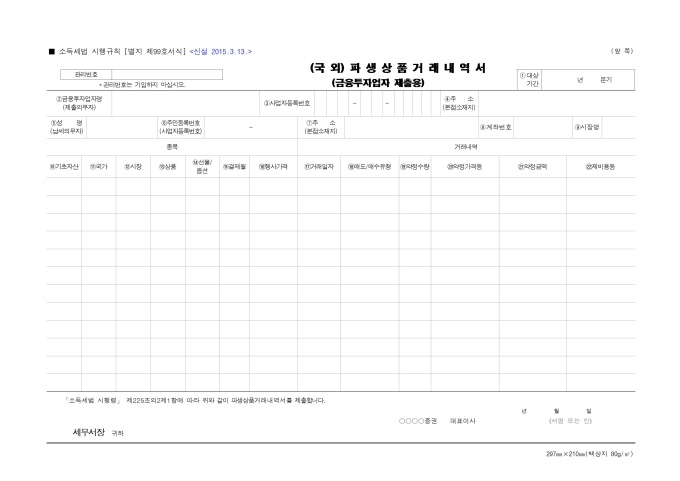Click the header '소득세법 시행규칙 [별지 제99호서식]'
Viewport: 680px width, 481px height.
click(122, 52)
